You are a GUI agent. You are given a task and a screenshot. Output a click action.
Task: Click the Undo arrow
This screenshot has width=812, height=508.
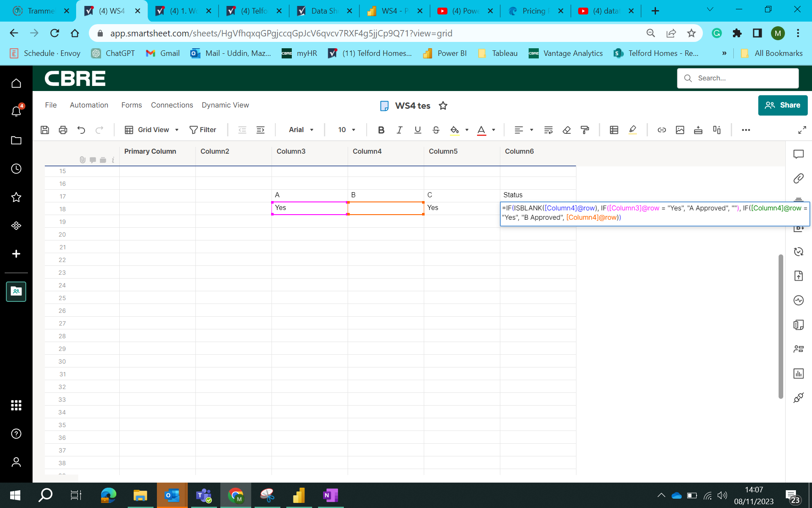pyautogui.click(x=81, y=130)
